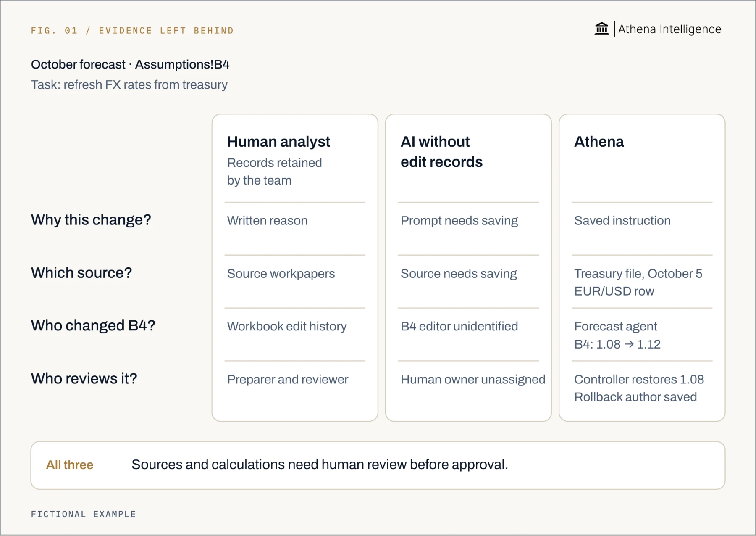This screenshot has width=756, height=536.
Task: Click the 'Saved instruction' cell
Action: click(x=622, y=221)
